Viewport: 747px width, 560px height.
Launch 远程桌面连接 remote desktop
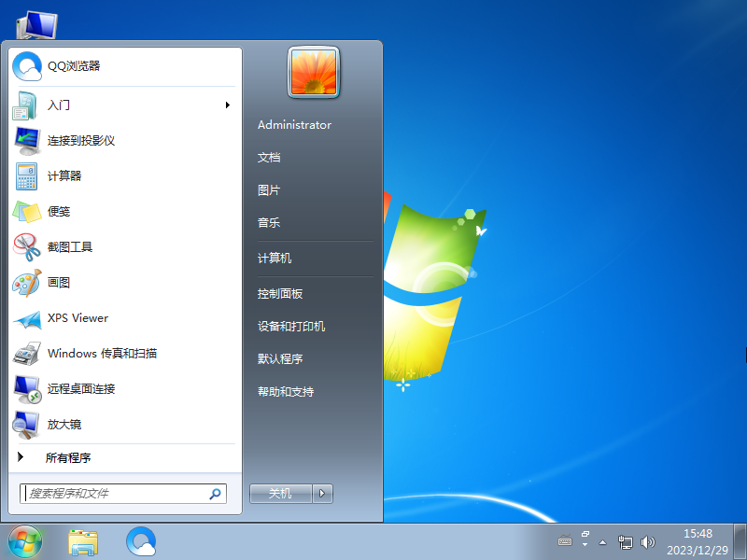[84, 388]
